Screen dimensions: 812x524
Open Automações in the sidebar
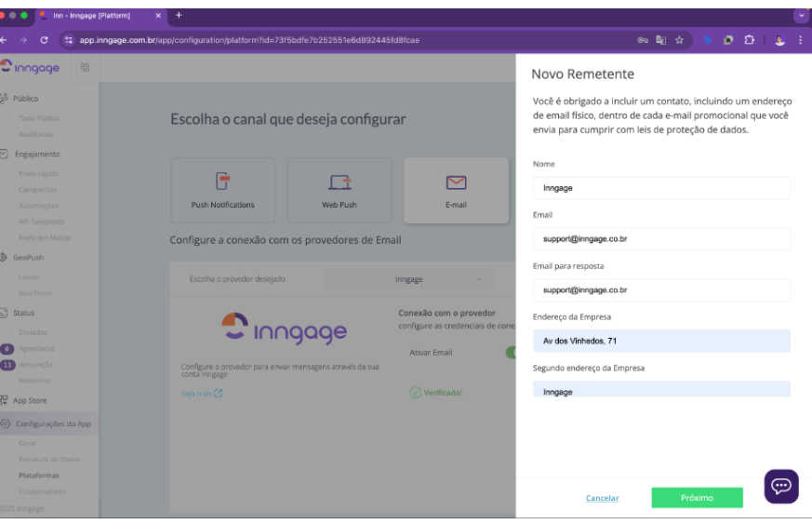click(x=38, y=206)
